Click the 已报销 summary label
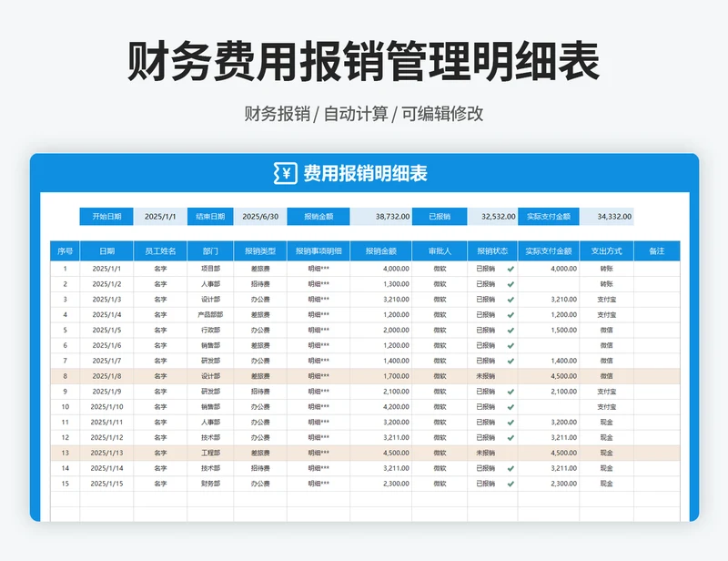This screenshot has width=728, height=561. (440, 217)
